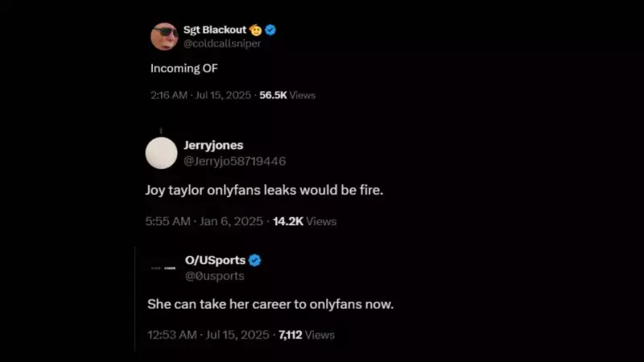Image resolution: width=644 pixels, height=362 pixels.
Task: Select the "She can take her career" tweet text
Action: [x=270, y=305]
